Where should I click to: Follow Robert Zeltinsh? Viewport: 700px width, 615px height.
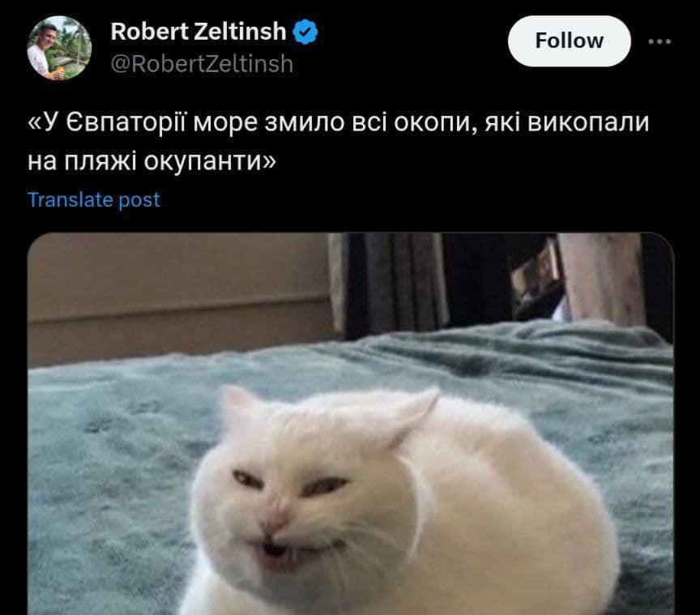pyautogui.click(x=570, y=41)
